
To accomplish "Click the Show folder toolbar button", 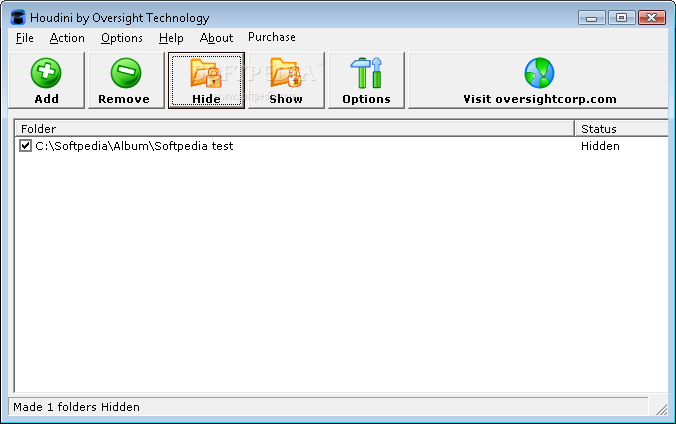I will pyautogui.click(x=286, y=80).
